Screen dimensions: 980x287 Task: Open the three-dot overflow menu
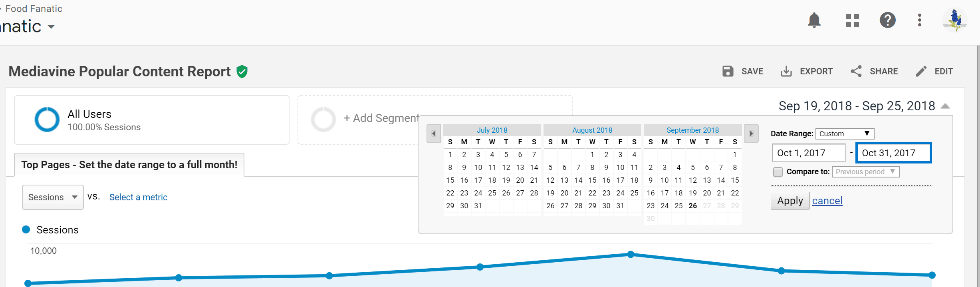919,20
